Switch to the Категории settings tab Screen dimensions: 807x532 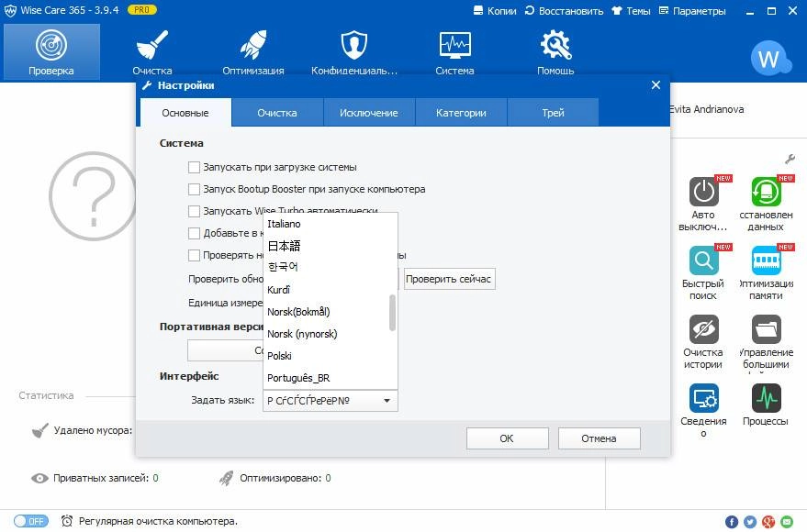(x=461, y=113)
